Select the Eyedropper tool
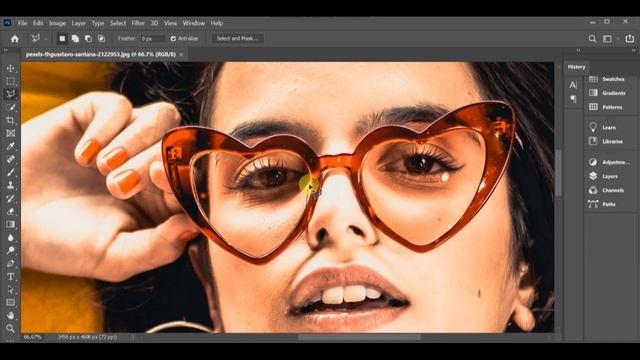The width and height of the screenshot is (640, 360). (x=11, y=147)
